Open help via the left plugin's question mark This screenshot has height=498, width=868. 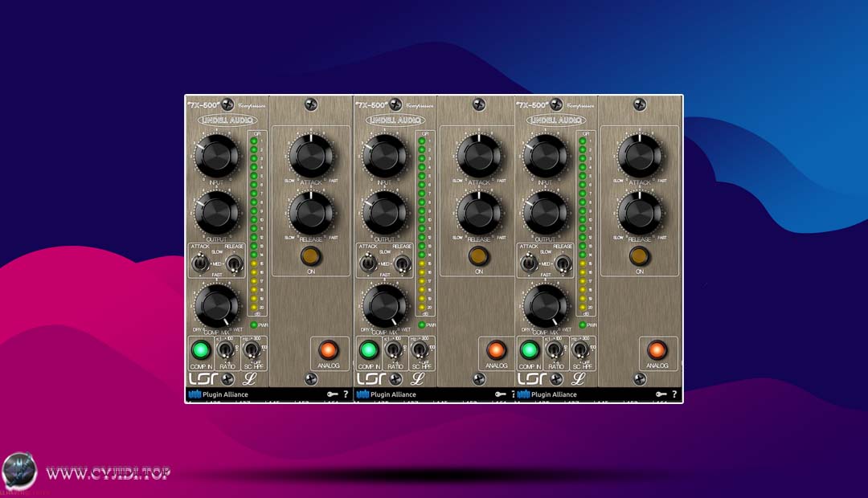point(346,394)
